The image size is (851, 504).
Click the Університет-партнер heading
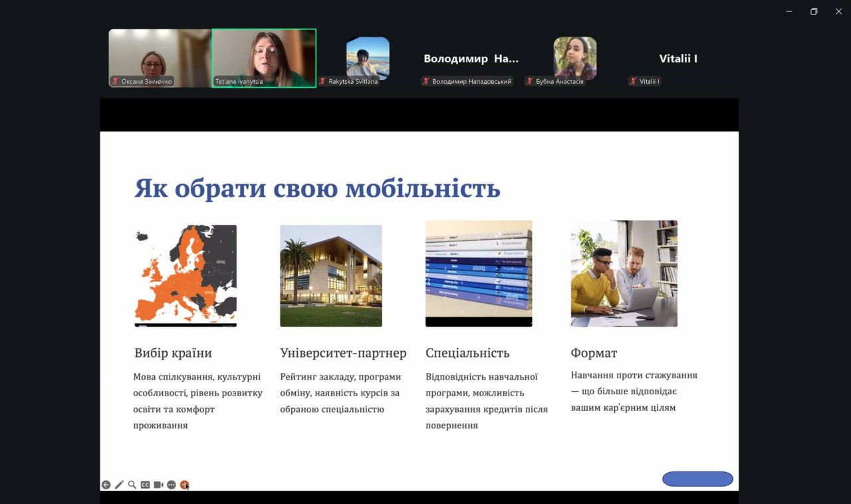pyautogui.click(x=343, y=352)
